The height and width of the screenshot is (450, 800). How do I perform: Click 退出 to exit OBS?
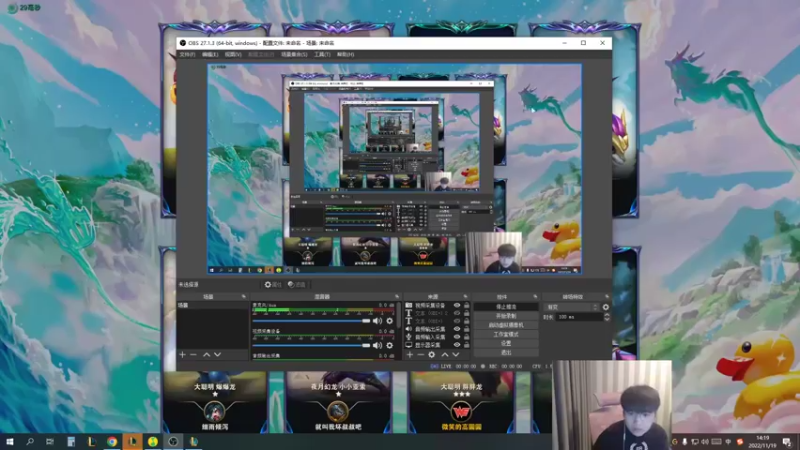click(x=506, y=353)
